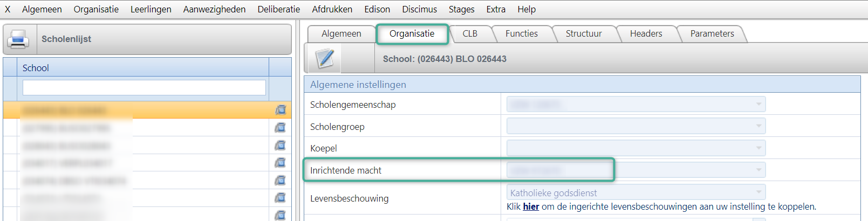Open the Discimus menu
Viewport: 868px width, 221px height.
click(x=420, y=9)
